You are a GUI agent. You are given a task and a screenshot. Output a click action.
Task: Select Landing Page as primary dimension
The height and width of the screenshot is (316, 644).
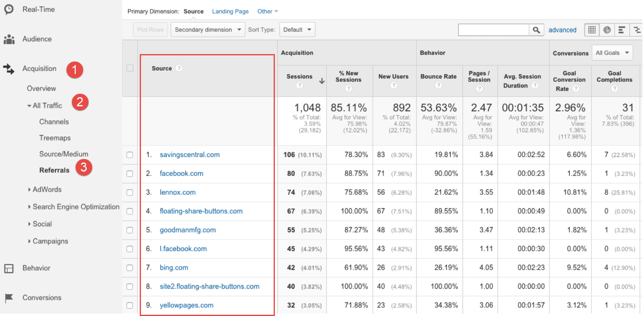tap(230, 12)
